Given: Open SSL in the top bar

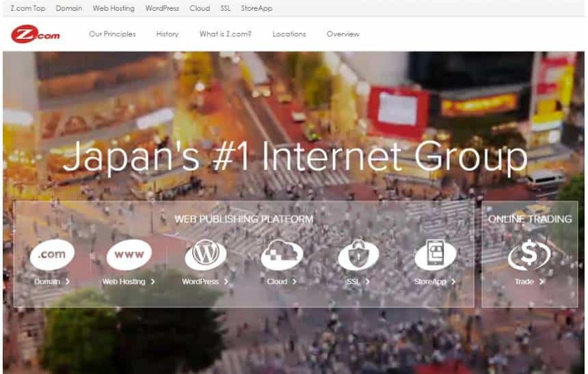Looking at the screenshot, I should (226, 8).
